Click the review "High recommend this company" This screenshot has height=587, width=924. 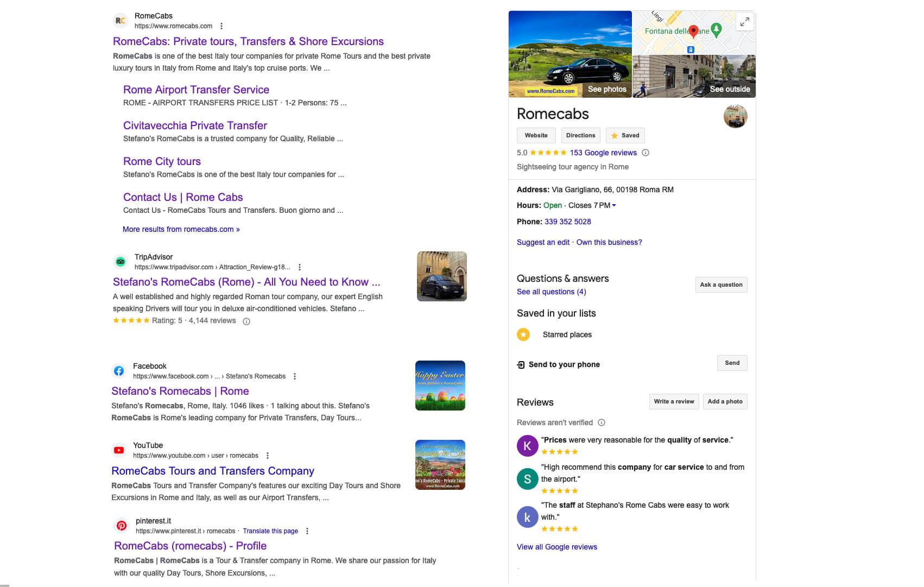pos(642,473)
